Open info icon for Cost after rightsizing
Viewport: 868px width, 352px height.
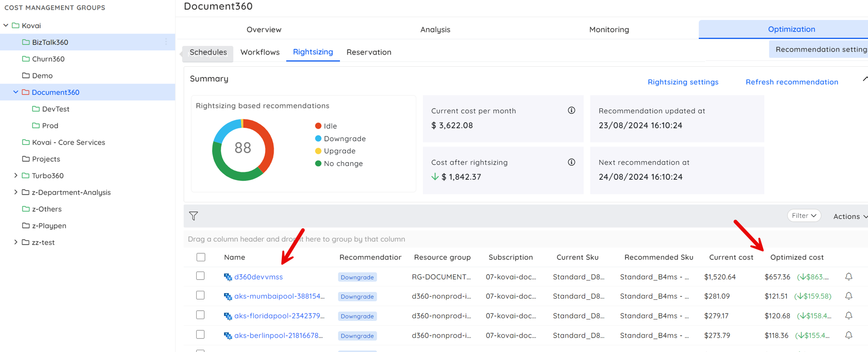(571, 162)
